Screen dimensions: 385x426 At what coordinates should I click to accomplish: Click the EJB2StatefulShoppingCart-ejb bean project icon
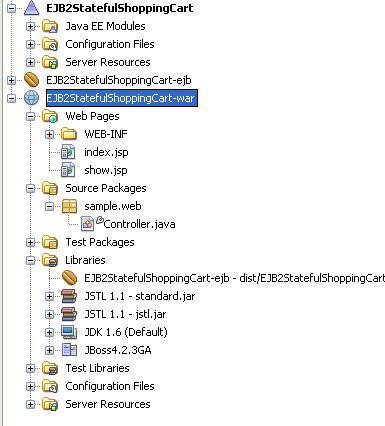(x=32, y=80)
